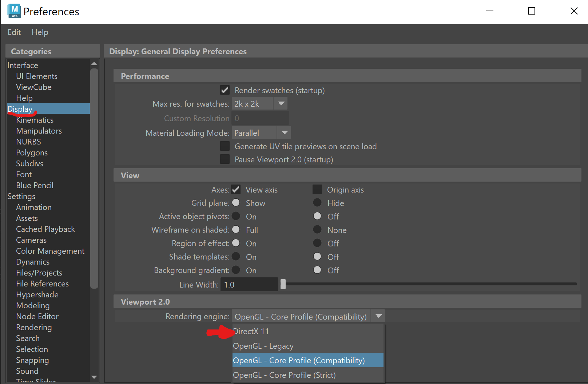Pick OpenGL - Core Profile (Strict)
The height and width of the screenshot is (384, 588).
point(284,375)
